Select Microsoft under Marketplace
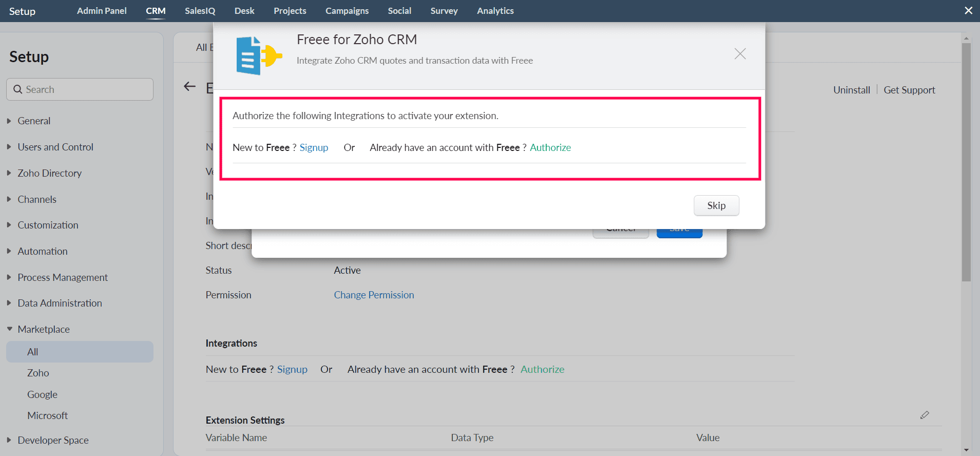The height and width of the screenshot is (456, 980). point(47,415)
